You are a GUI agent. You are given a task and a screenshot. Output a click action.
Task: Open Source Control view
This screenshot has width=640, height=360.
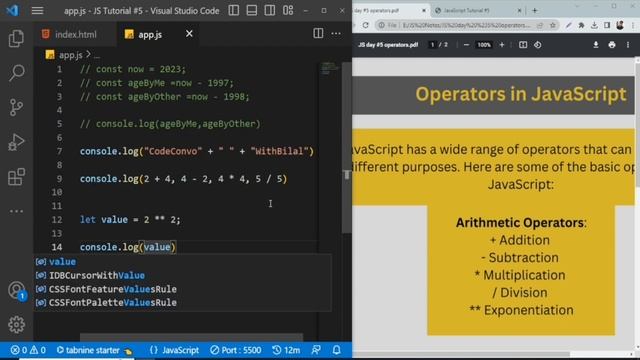16,107
